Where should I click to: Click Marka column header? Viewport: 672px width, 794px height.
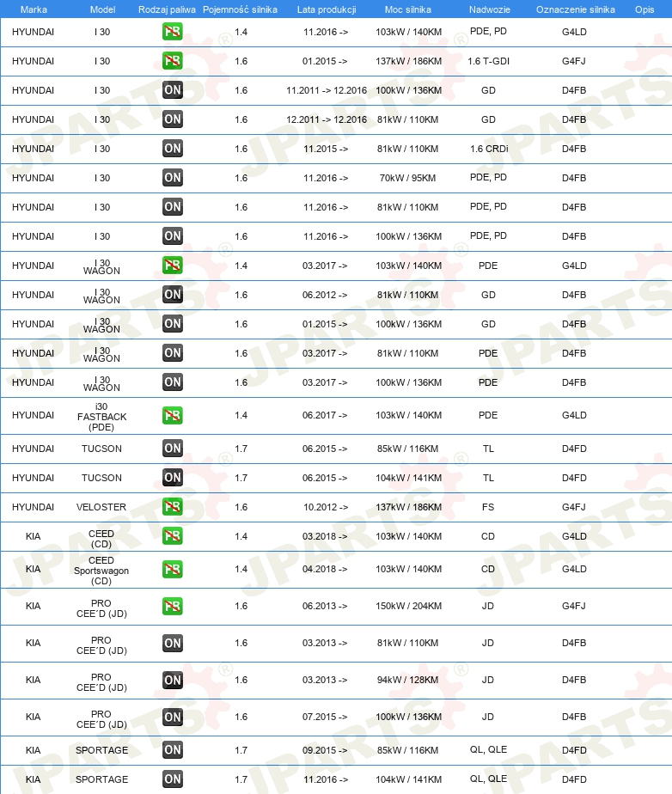click(34, 9)
